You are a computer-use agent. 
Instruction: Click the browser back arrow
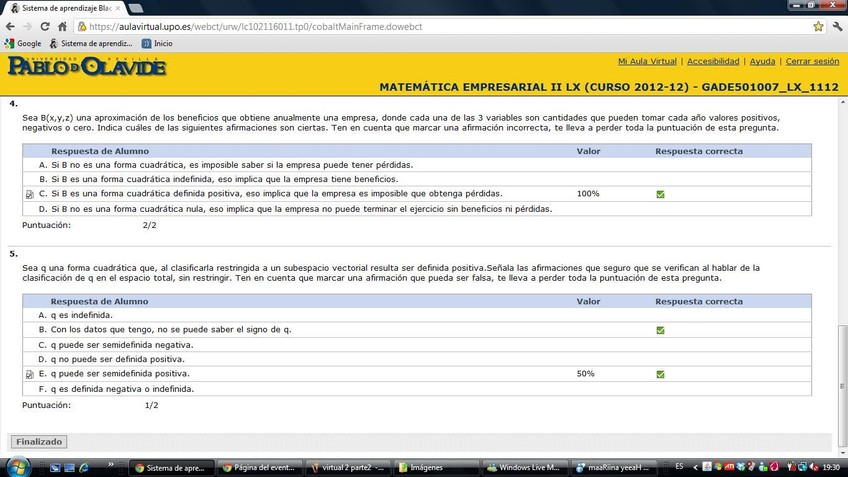click(x=11, y=26)
